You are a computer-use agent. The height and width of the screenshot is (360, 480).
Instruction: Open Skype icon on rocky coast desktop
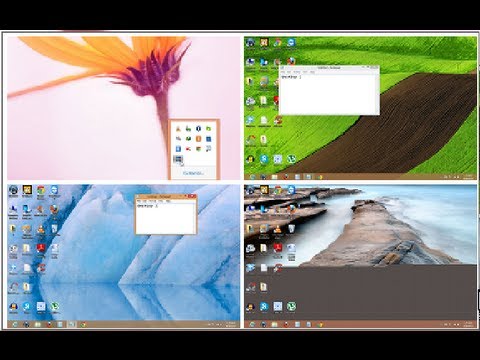tap(264, 307)
